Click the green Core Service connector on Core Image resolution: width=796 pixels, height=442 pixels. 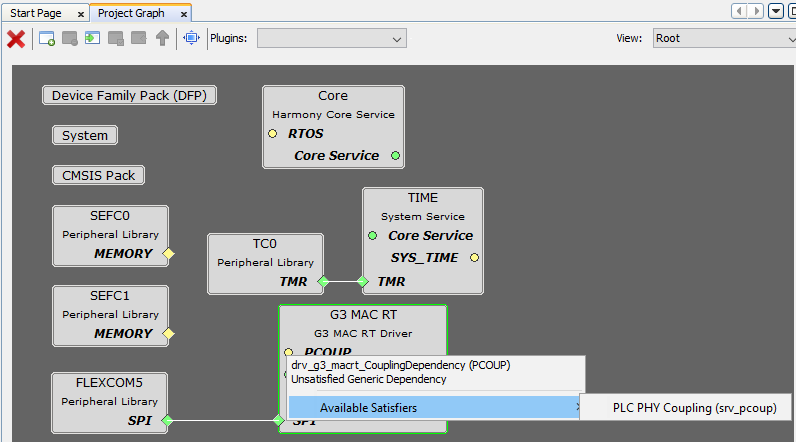point(395,156)
